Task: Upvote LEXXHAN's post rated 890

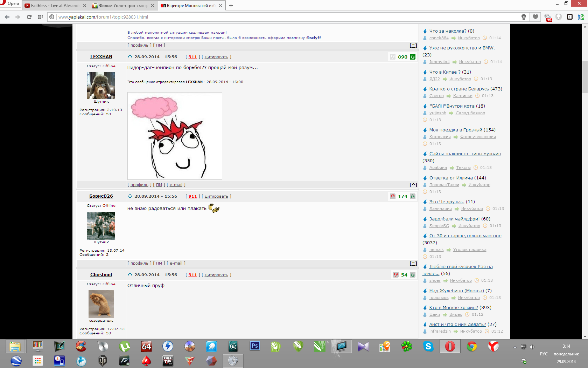Action: [x=413, y=57]
